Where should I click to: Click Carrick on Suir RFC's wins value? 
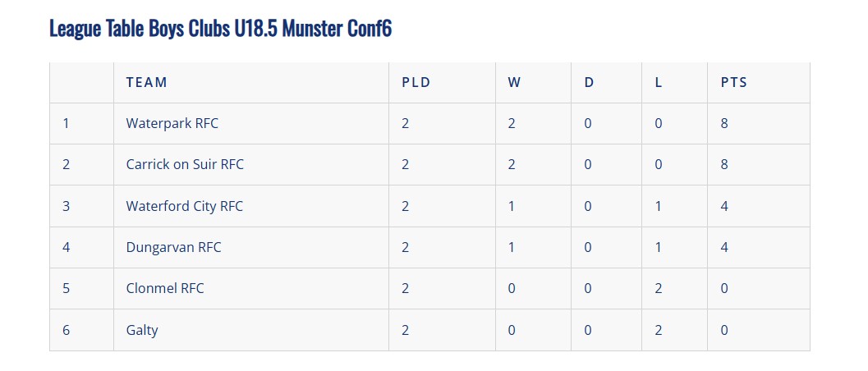512,165
